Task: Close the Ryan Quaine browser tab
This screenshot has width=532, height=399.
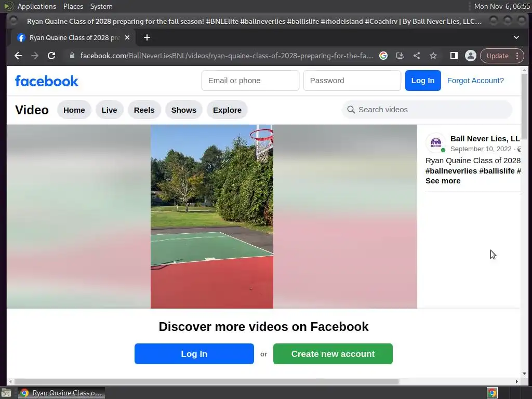Action: (x=127, y=37)
